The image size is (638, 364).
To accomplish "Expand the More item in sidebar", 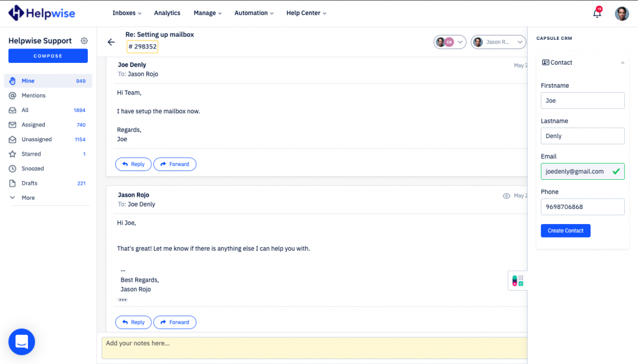I will 28,198.
